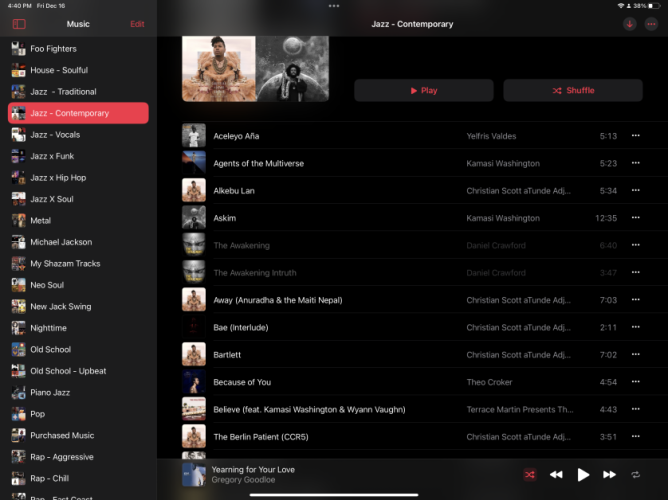Open the Jazz x Funk playlist

tap(78, 156)
